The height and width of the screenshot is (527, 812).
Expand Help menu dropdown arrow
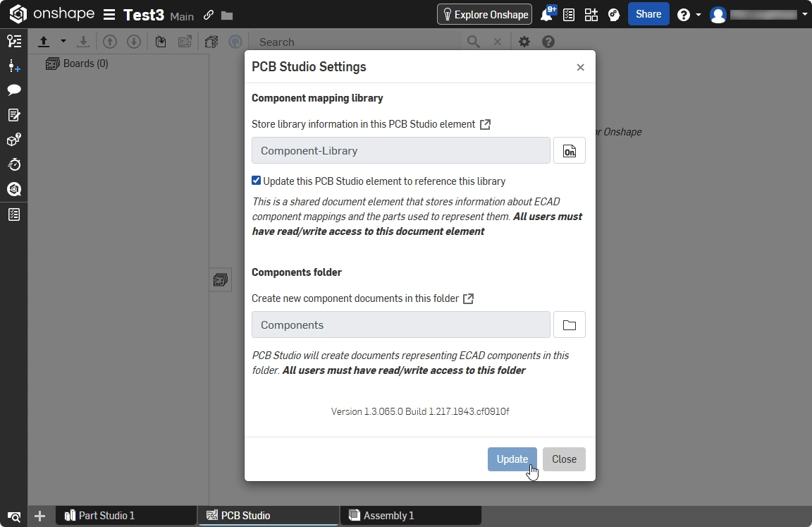[698, 15]
